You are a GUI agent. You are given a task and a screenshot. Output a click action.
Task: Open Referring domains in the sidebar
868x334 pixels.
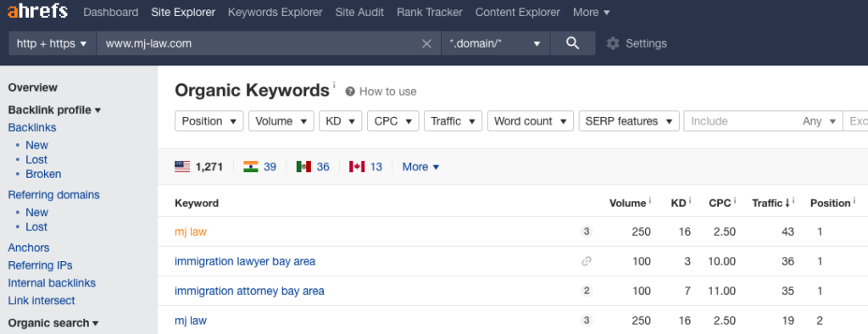(53, 195)
